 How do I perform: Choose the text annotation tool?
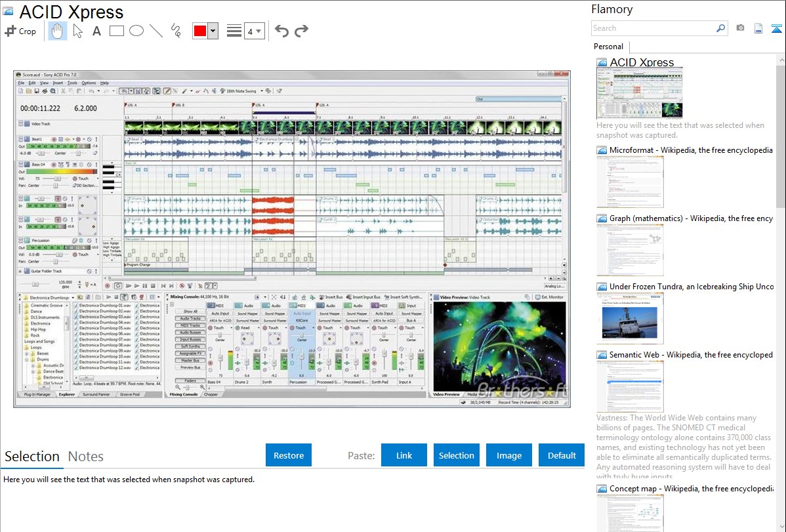click(x=96, y=31)
